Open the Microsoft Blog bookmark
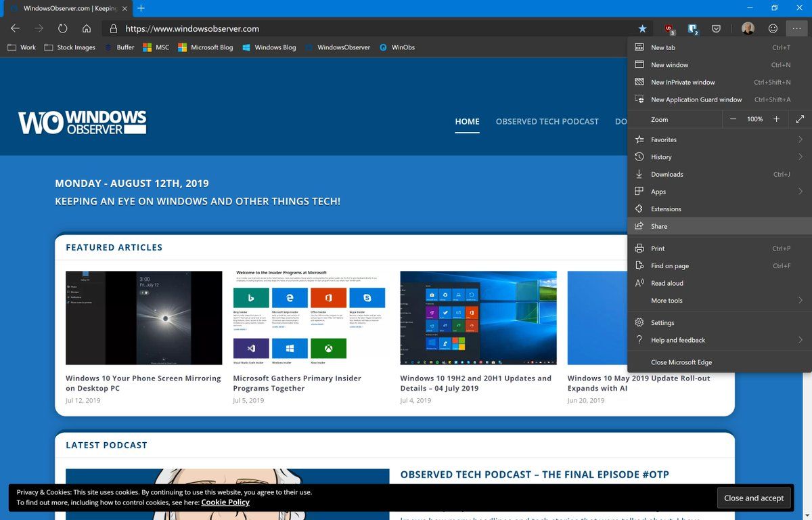 205,47
